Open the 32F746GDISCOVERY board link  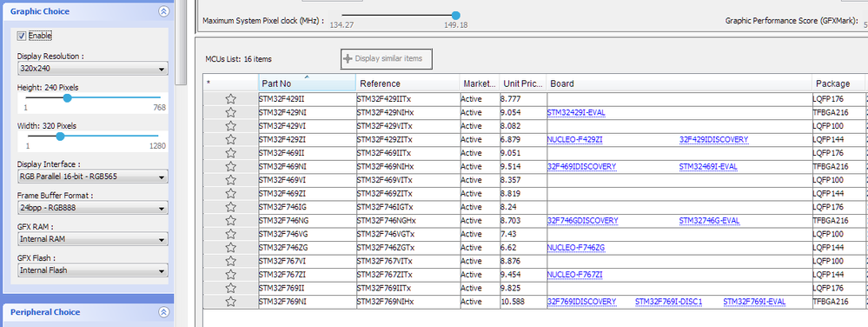pos(582,221)
